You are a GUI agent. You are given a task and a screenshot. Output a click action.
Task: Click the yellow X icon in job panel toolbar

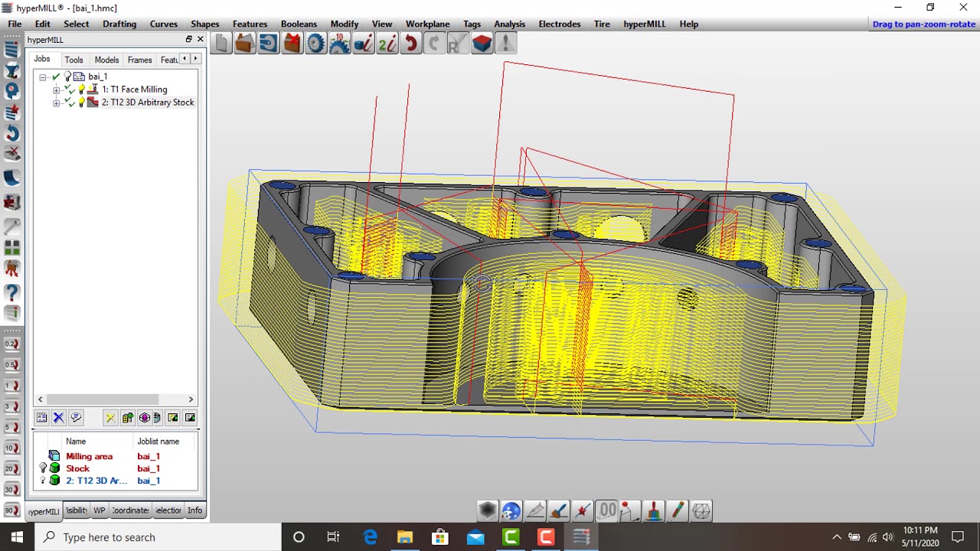coord(110,418)
